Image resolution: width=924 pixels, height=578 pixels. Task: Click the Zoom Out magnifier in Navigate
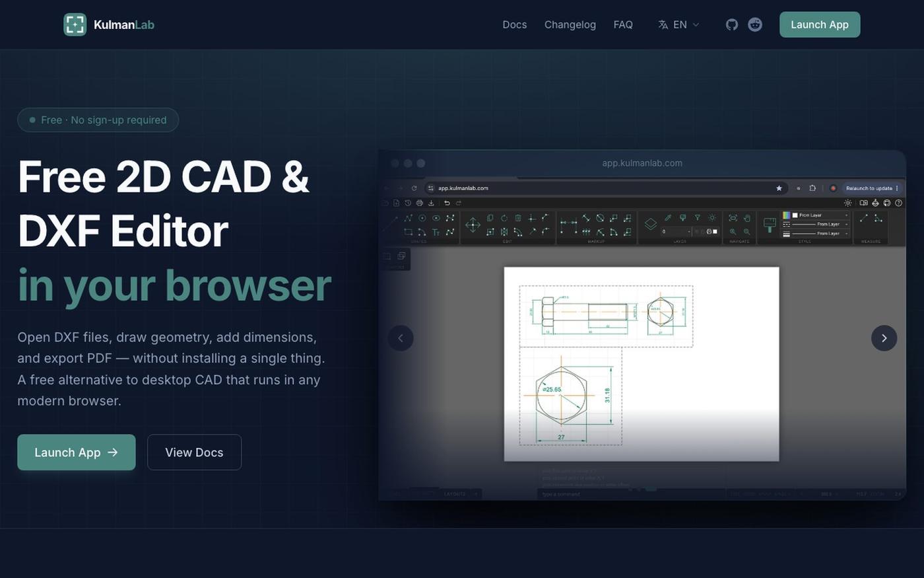(746, 232)
